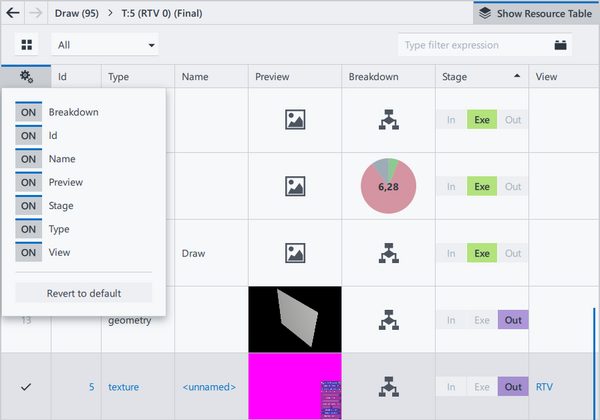600x420 pixels.
Task: Click the Stage sort arrow
Action: coord(517,76)
